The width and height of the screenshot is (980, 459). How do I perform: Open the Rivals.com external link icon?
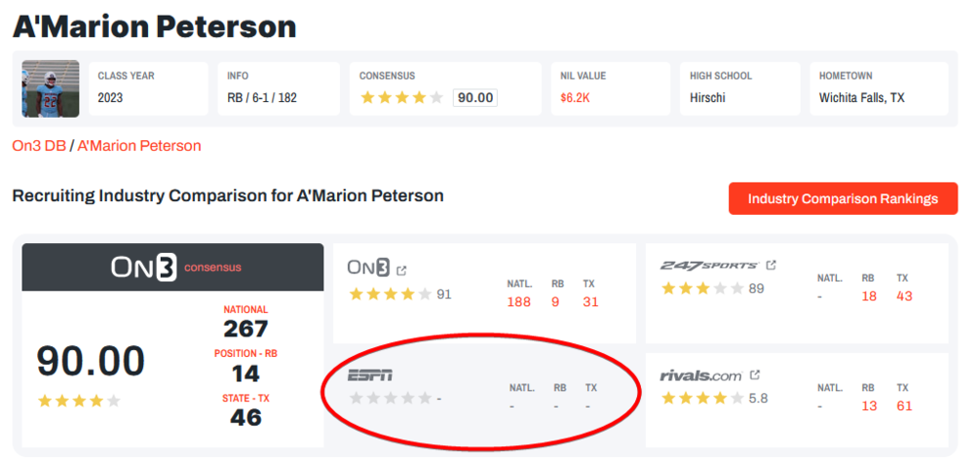755,375
